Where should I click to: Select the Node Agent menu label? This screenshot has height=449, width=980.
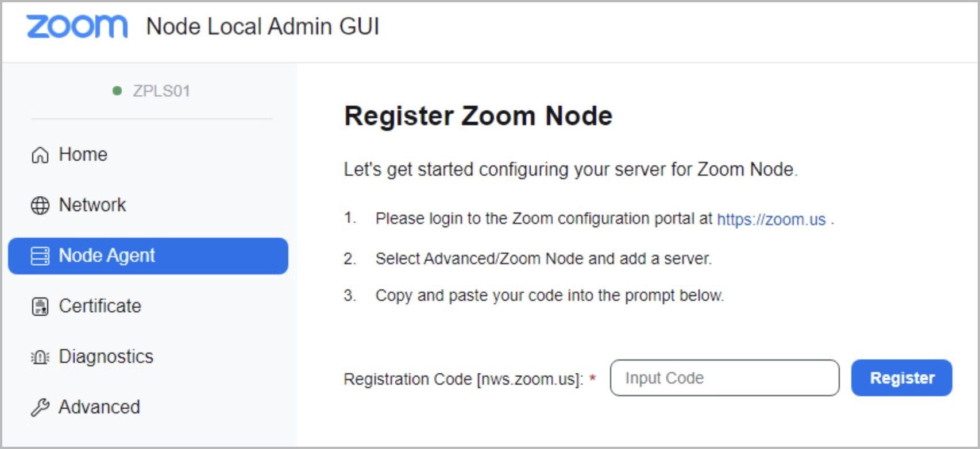coord(107,256)
